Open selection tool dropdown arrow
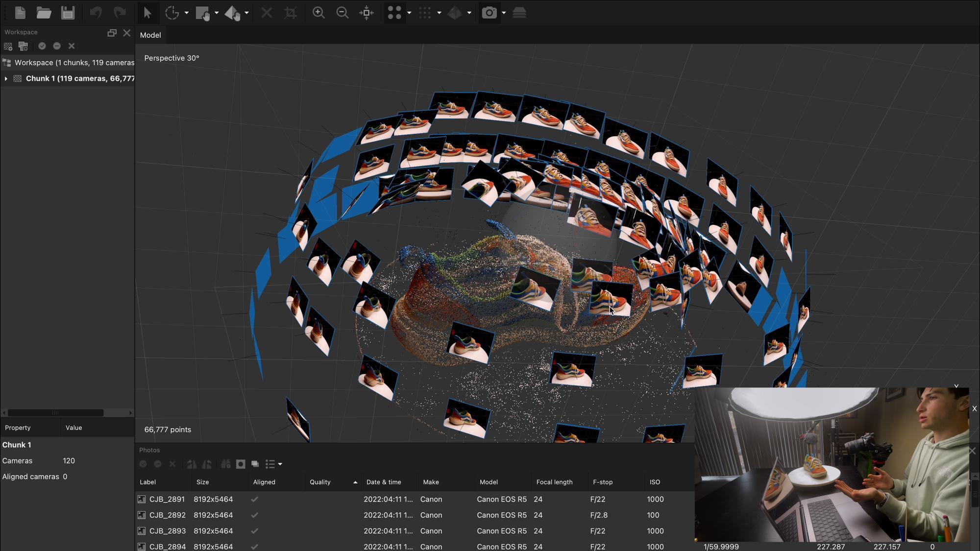Screen dimensions: 980x551 coord(187,13)
